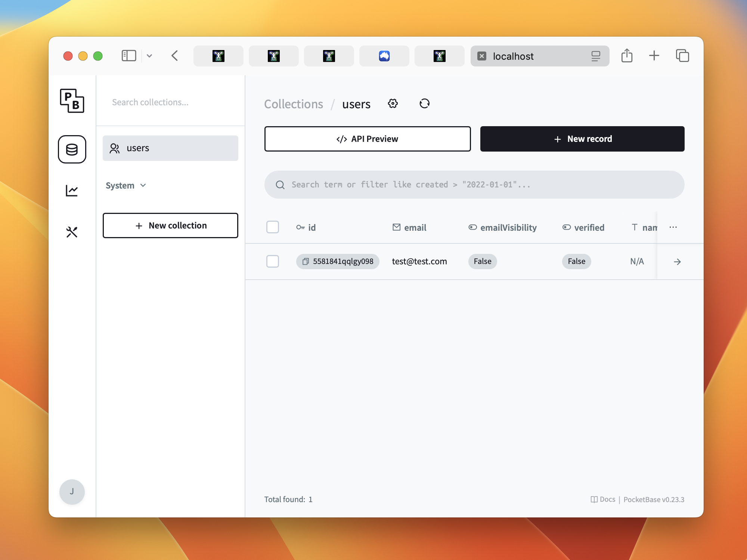Open the Docs link in footer

[x=603, y=500]
